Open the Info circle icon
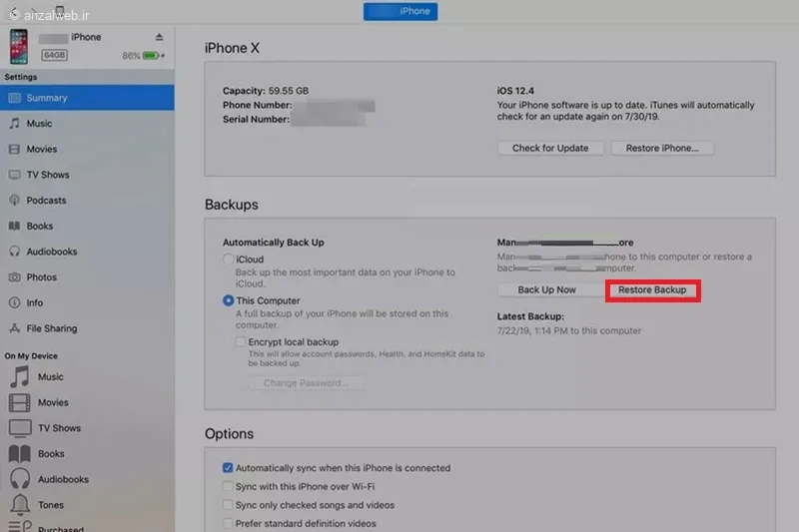The width and height of the screenshot is (799, 532). (x=14, y=302)
